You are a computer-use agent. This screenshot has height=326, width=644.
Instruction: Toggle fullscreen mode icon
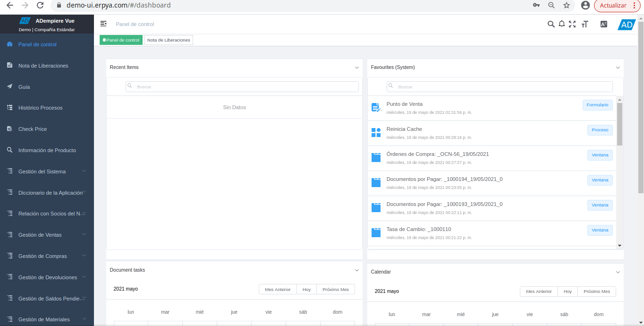(572, 24)
